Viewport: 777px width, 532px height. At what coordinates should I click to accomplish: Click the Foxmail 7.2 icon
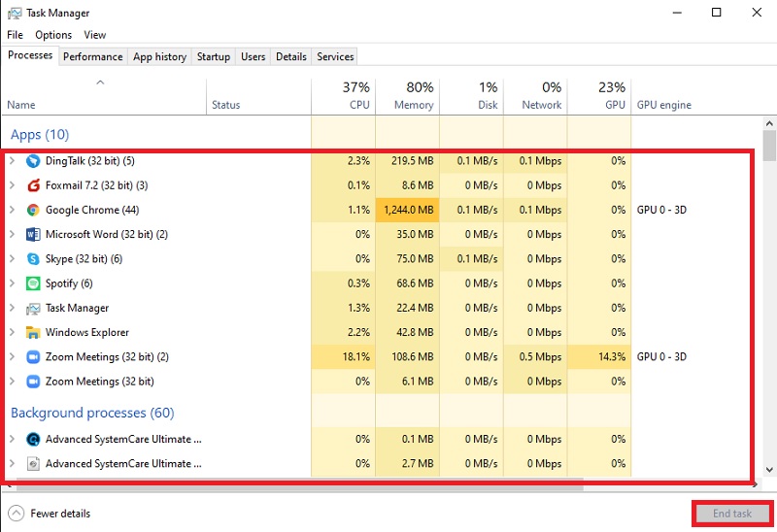pos(33,185)
